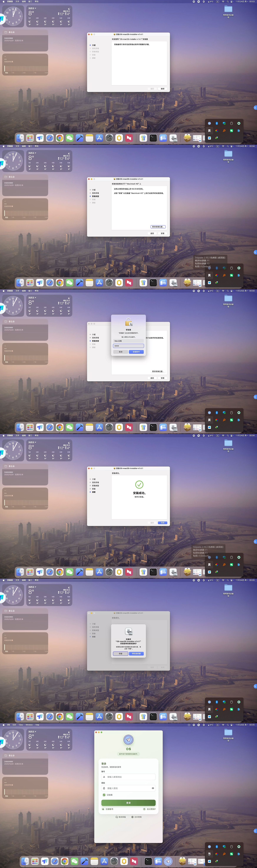Click the add-user icon beside 注册账号
257x868 pixels.
(x=103, y=809)
